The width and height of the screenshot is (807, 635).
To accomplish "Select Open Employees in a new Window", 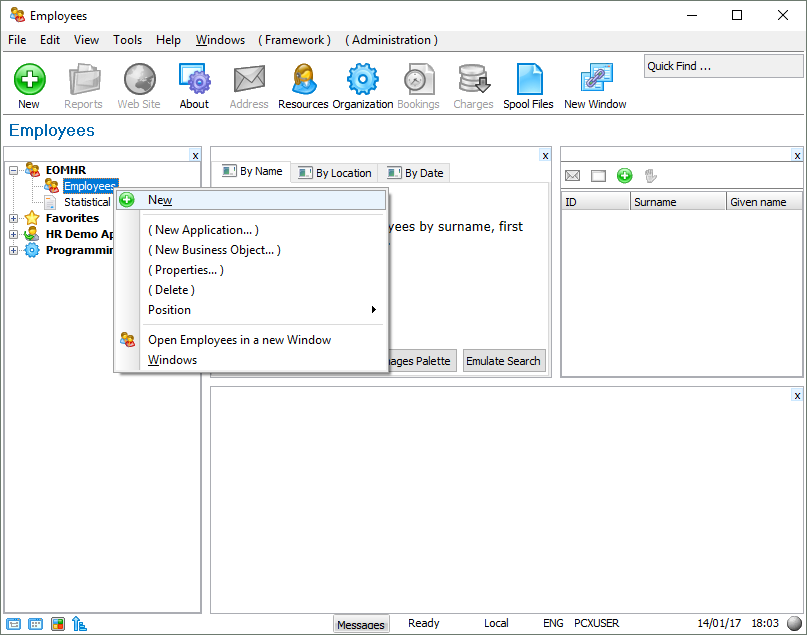I will click(x=239, y=340).
